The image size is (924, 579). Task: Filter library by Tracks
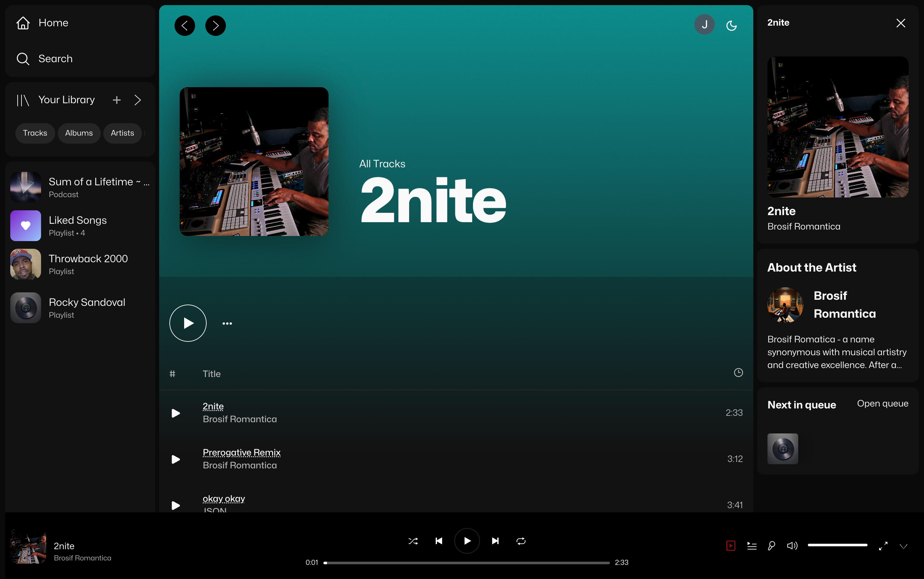pyautogui.click(x=35, y=133)
